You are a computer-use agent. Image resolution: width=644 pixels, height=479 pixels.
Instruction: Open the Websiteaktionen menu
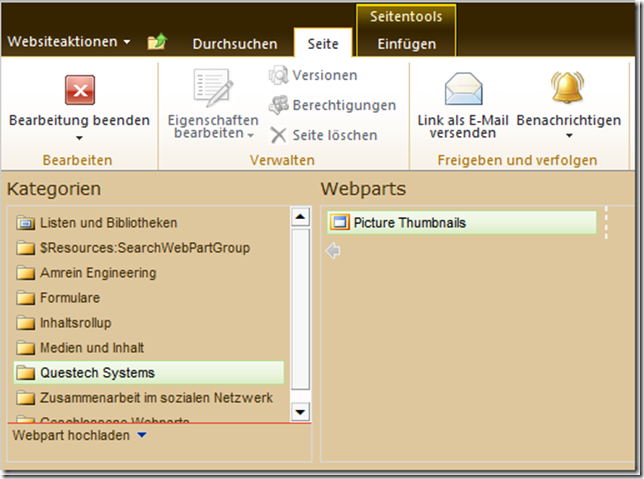coord(69,41)
